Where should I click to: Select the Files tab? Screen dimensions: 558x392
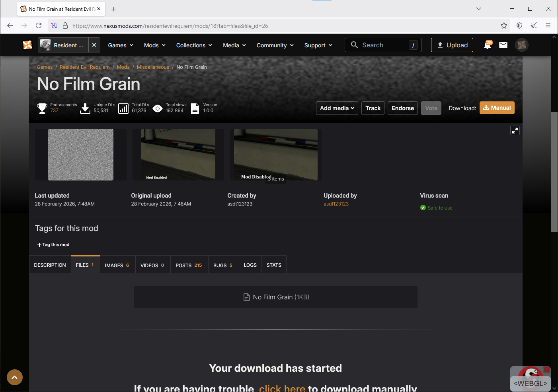[85, 265]
